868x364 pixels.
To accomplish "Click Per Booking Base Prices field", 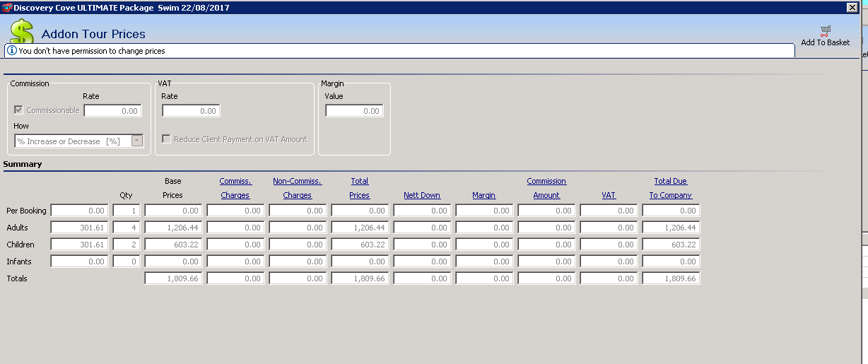I will coord(173,211).
